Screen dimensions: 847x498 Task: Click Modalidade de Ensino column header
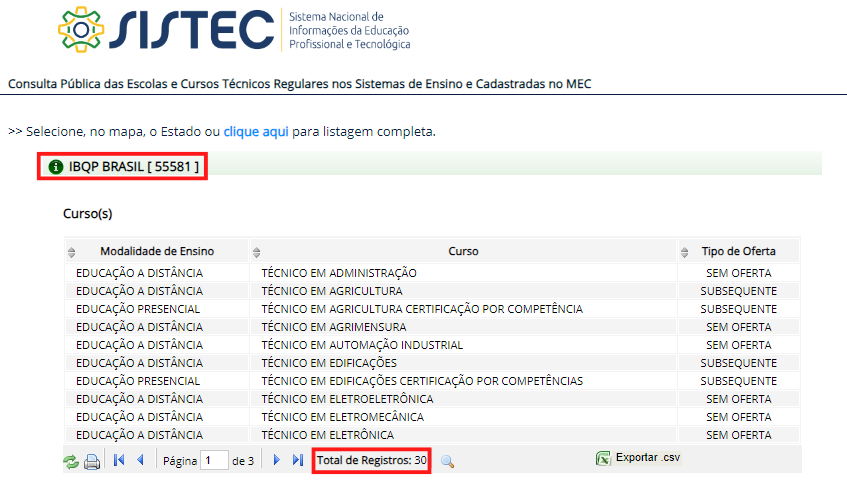(157, 251)
